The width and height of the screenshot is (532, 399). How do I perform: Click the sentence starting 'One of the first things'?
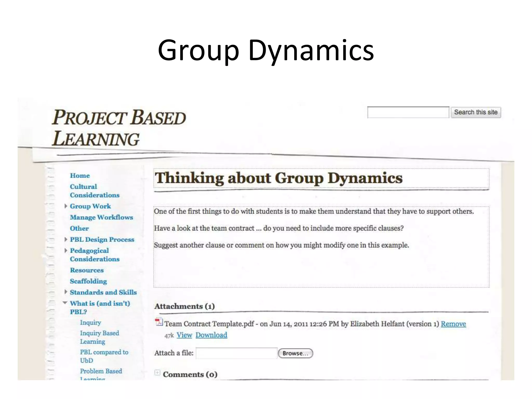click(x=314, y=211)
